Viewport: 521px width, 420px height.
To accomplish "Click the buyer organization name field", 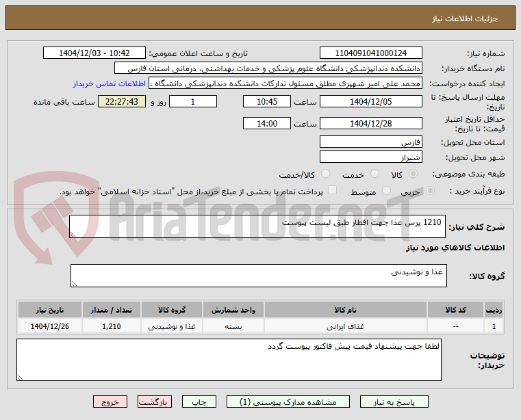I will click(268, 68).
